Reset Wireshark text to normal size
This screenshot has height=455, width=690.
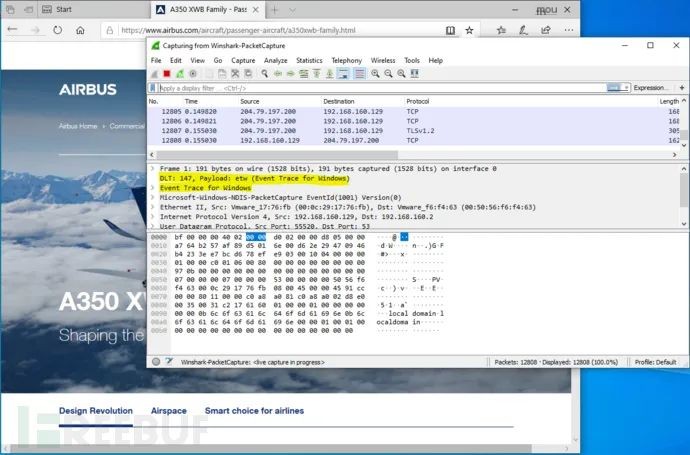(x=401, y=73)
